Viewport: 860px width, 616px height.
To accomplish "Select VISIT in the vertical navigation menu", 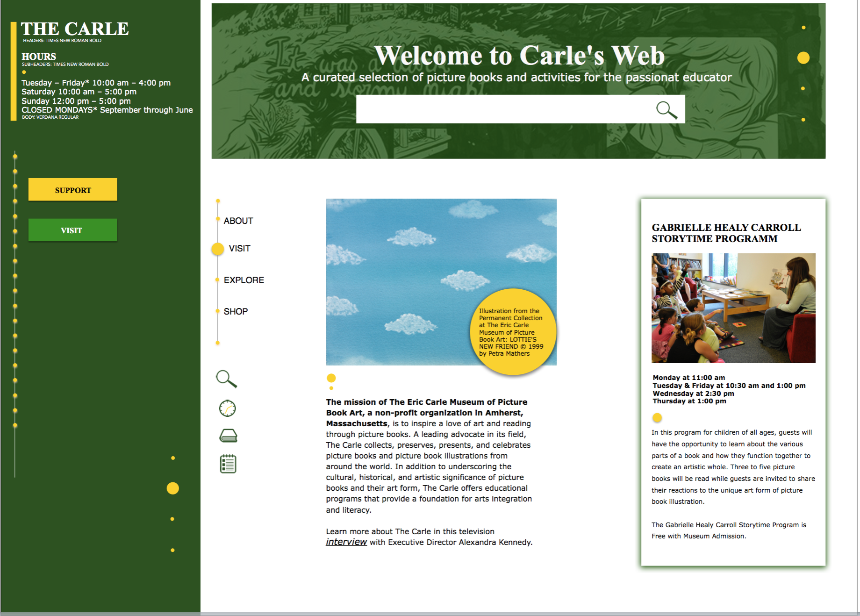I will tap(239, 249).
